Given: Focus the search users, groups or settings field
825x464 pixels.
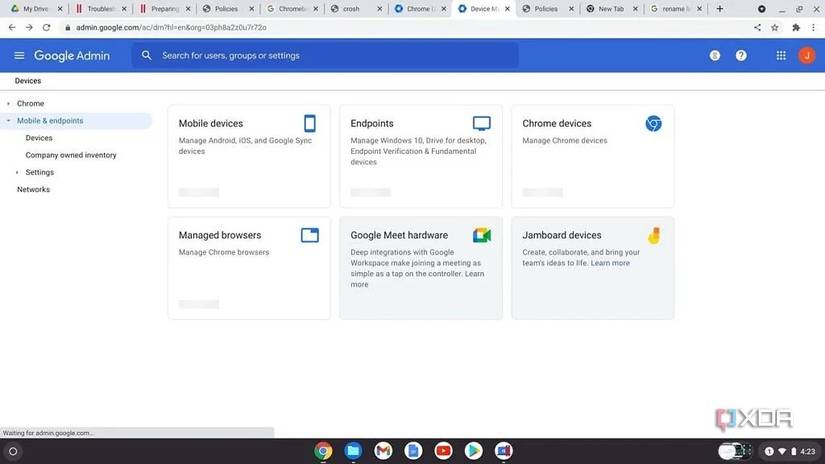Looking at the screenshot, I should 325,55.
